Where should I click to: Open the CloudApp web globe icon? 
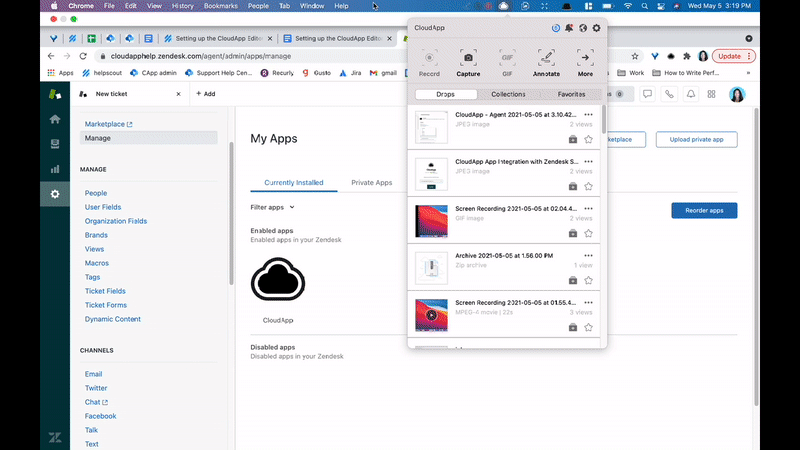coord(583,28)
